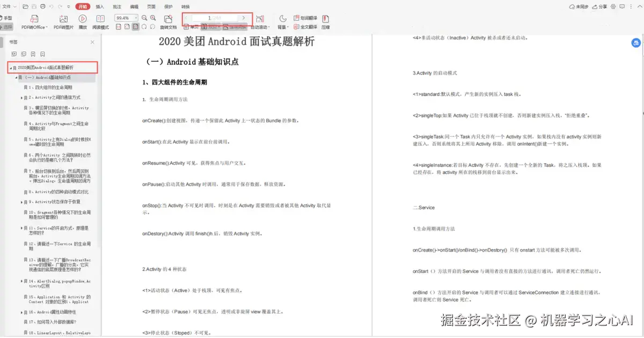The width and height of the screenshot is (644, 338).
Task: Click the 划词翻译 button
Action: (306, 18)
